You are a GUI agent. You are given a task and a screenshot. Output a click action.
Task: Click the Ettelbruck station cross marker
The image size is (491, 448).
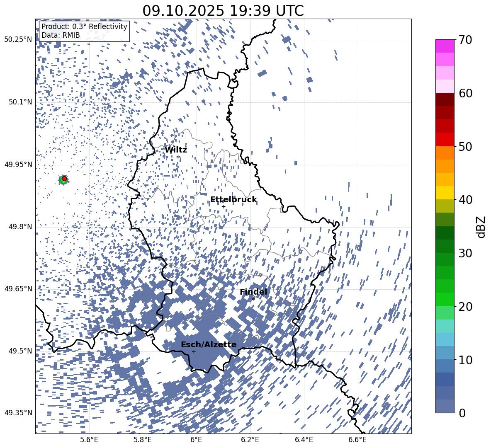[x=224, y=206]
